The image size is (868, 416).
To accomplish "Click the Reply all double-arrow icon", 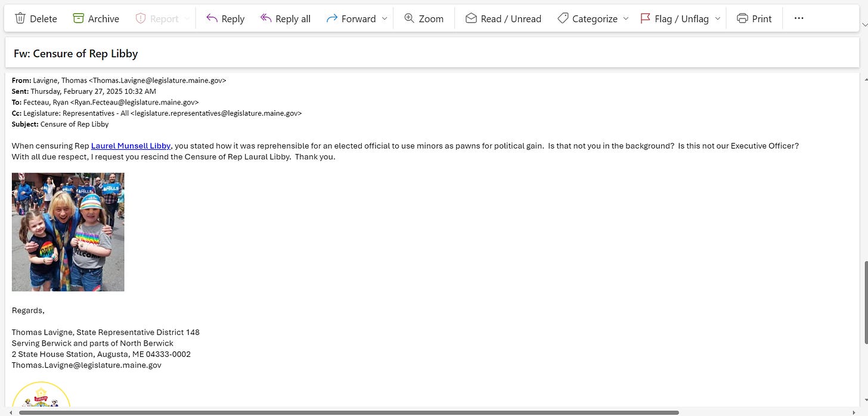I will click(266, 19).
